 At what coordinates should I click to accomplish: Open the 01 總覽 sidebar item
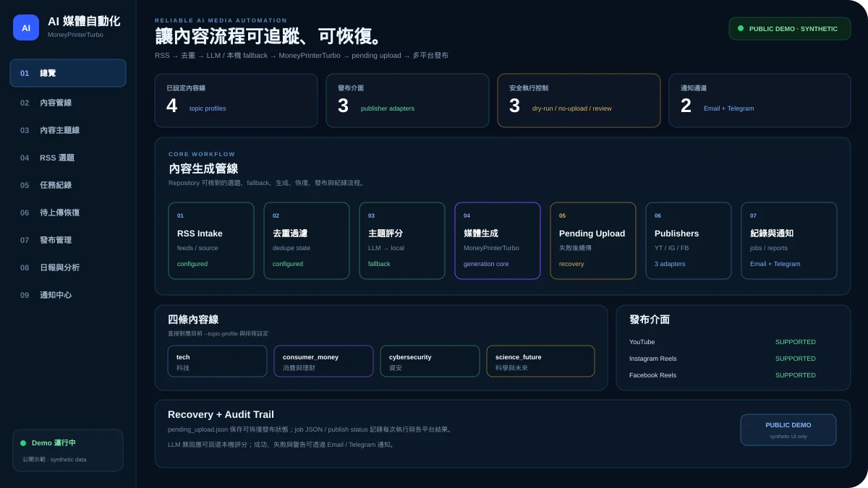point(68,73)
